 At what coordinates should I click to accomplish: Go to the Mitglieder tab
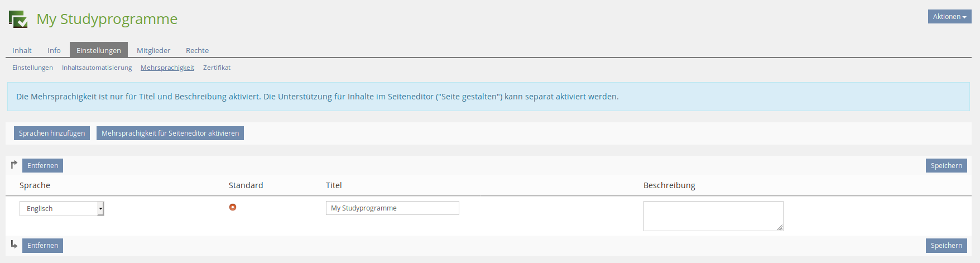click(153, 50)
